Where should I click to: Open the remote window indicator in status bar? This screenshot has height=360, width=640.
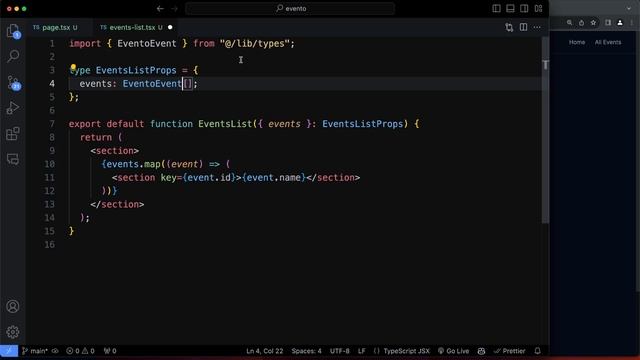[x=9, y=351]
